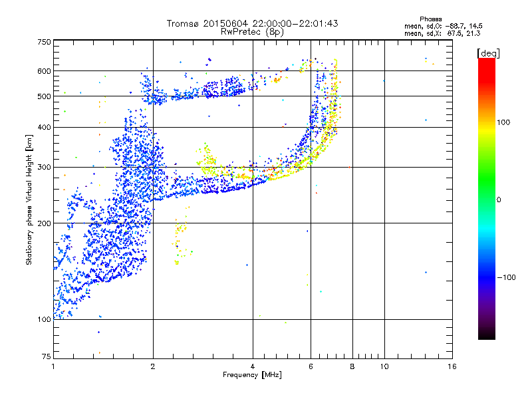Click the "Frequency [MHz]" axis title
The width and height of the screenshot is (532, 399).
pyautogui.click(x=252, y=375)
